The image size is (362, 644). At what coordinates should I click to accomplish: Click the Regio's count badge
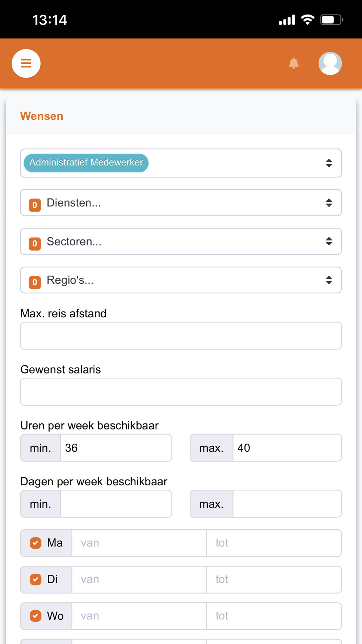tap(35, 282)
